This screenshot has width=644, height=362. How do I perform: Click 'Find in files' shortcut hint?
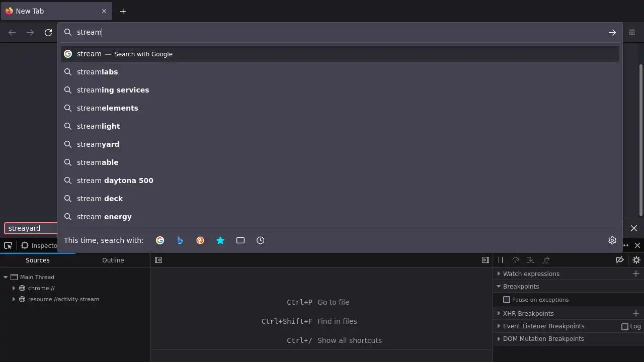coord(337,321)
